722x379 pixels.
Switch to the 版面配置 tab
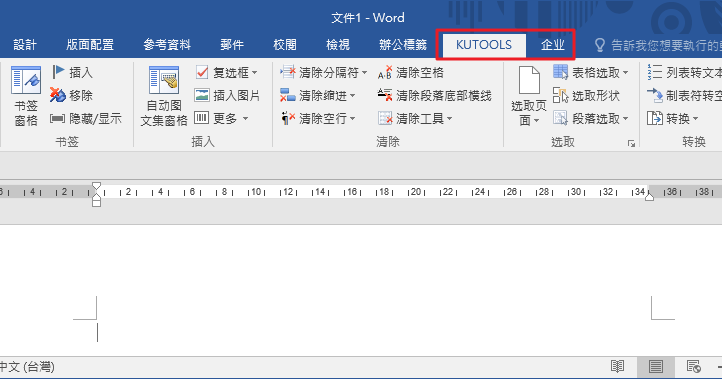(x=90, y=45)
